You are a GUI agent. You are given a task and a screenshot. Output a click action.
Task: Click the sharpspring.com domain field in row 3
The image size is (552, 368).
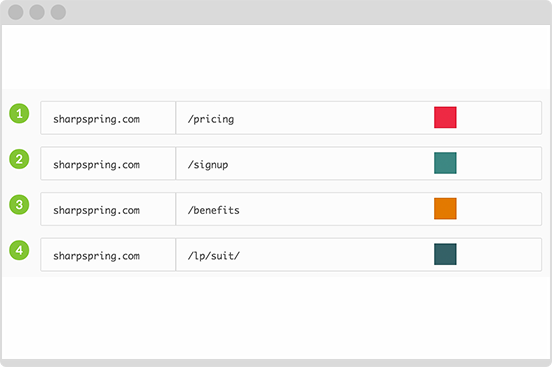[108, 209]
